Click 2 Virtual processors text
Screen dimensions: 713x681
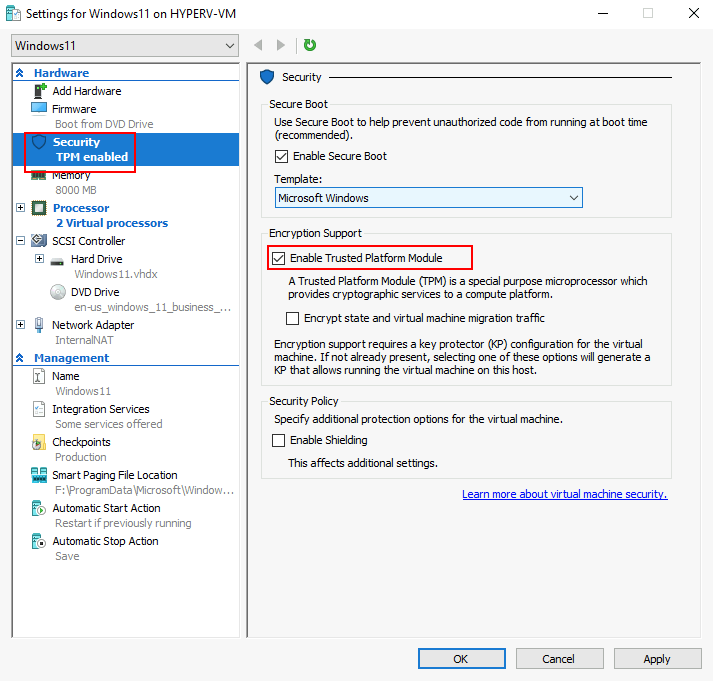pyautogui.click(x=112, y=223)
